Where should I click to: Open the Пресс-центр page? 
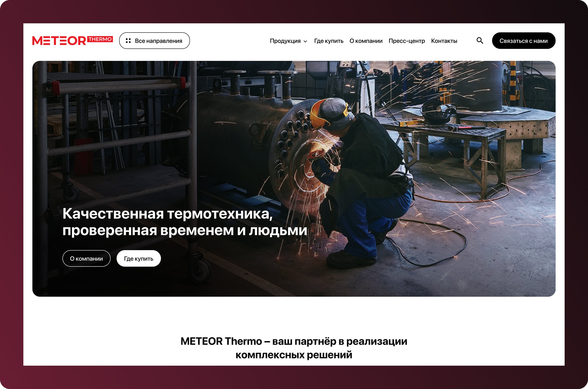[406, 41]
